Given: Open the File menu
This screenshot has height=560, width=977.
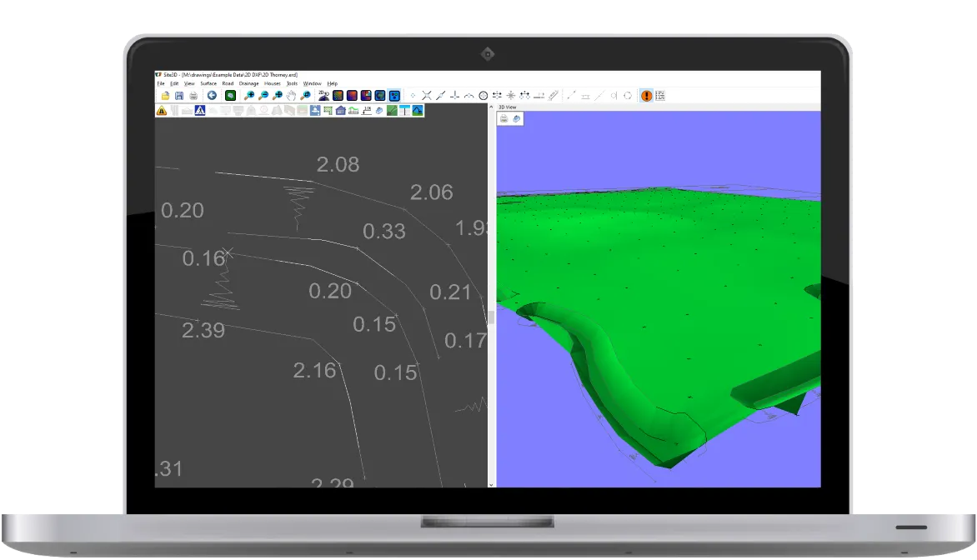Looking at the screenshot, I should (x=161, y=83).
